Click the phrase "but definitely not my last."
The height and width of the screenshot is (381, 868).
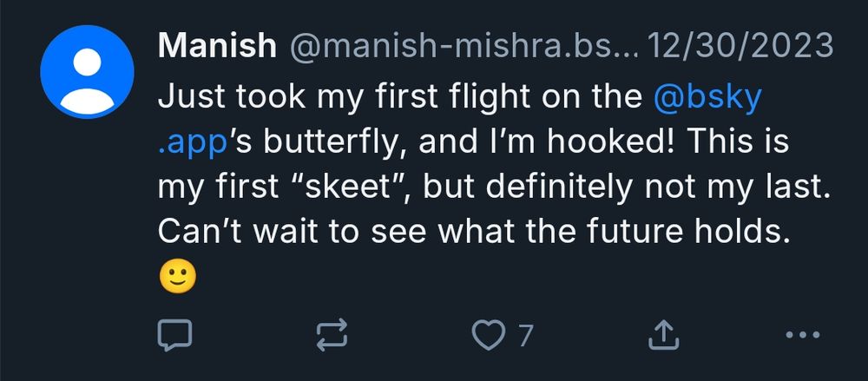[x=628, y=187]
